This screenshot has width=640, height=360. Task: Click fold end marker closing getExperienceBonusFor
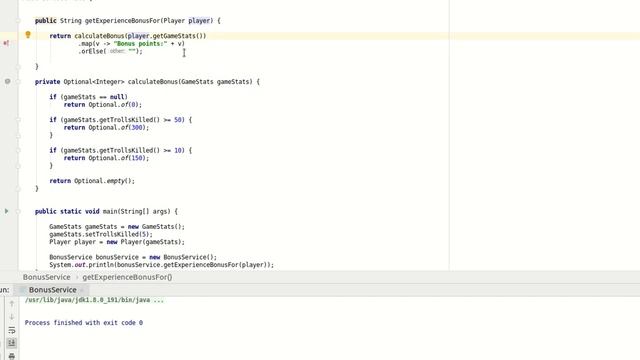[18, 66]
